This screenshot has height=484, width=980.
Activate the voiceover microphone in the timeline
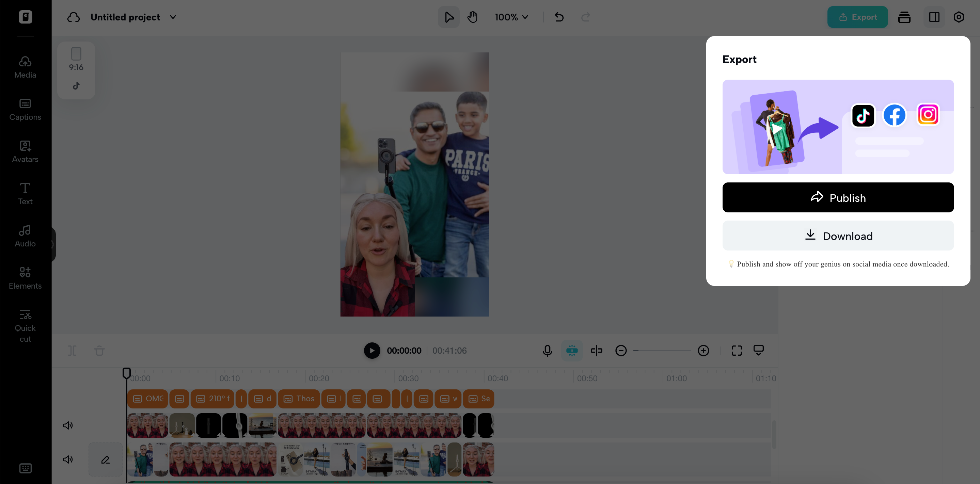pos(547,351)
